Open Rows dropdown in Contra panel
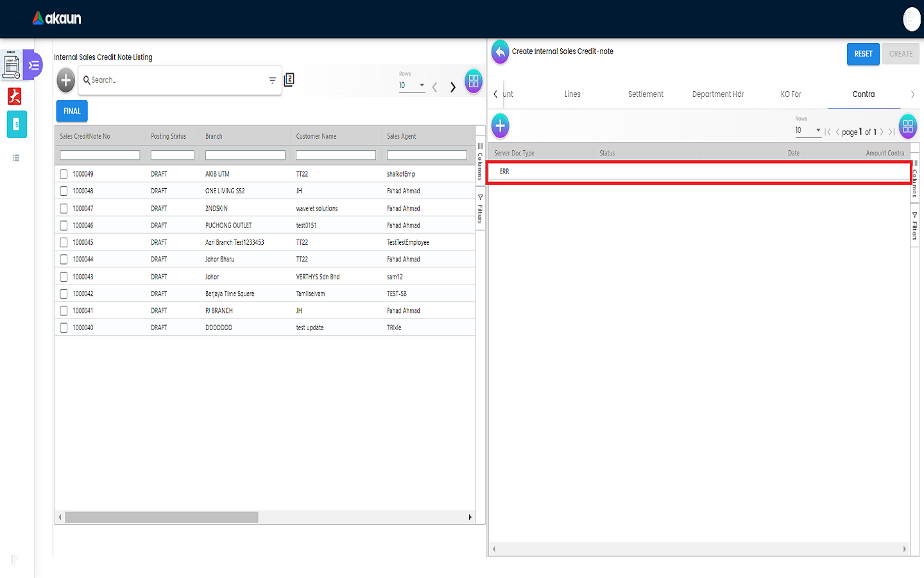This screenshot has height=578, width=924. [x=808, y=130]
